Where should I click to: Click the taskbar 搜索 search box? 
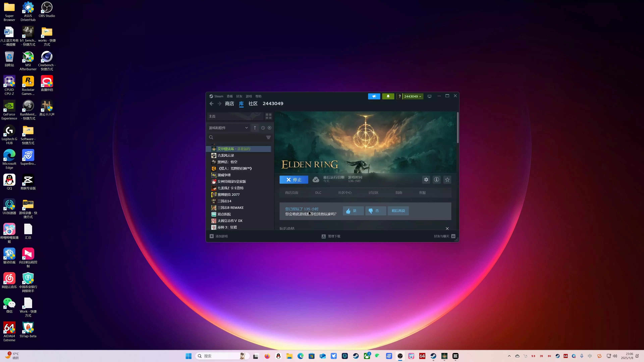coord(223,356)
